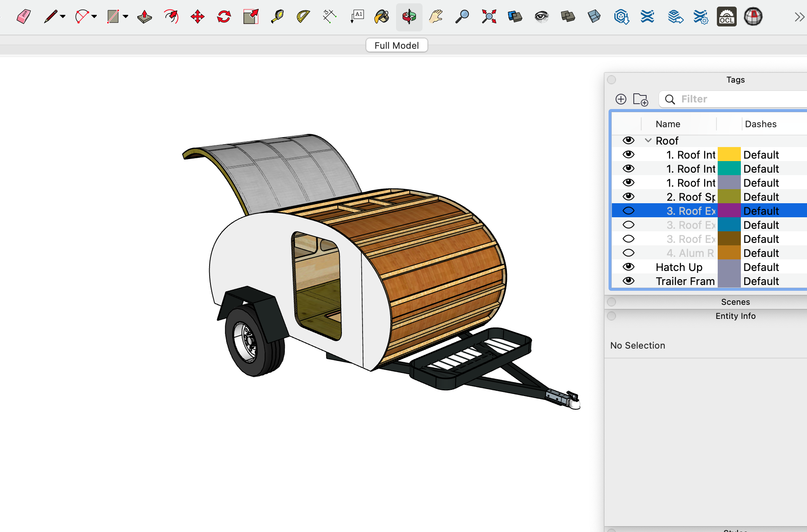Viewport: 807px width, 532px height.
Task: Collapse the Roof tag group
Action: pyautogui.click(x=647, y=140)
